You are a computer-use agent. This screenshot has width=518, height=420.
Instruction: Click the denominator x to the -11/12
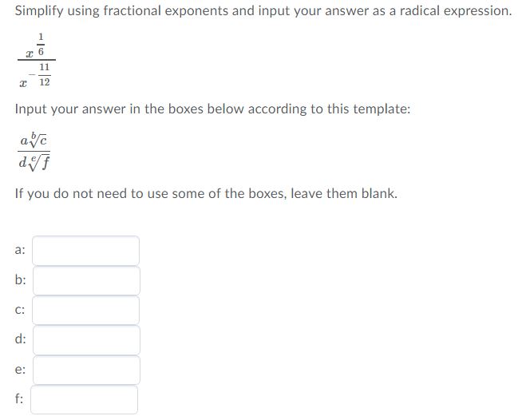pos(36,77)
